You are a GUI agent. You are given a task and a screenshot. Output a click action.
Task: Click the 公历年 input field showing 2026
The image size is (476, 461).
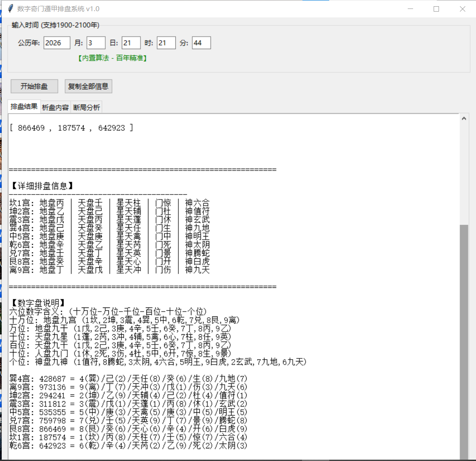click(x=57, y=43)
